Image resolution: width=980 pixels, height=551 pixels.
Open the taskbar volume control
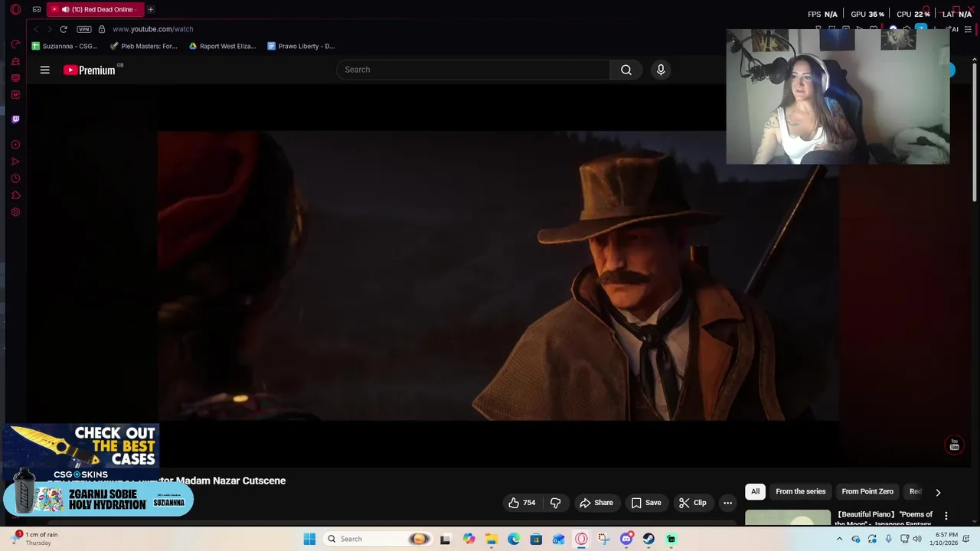[x=917, y=539]
